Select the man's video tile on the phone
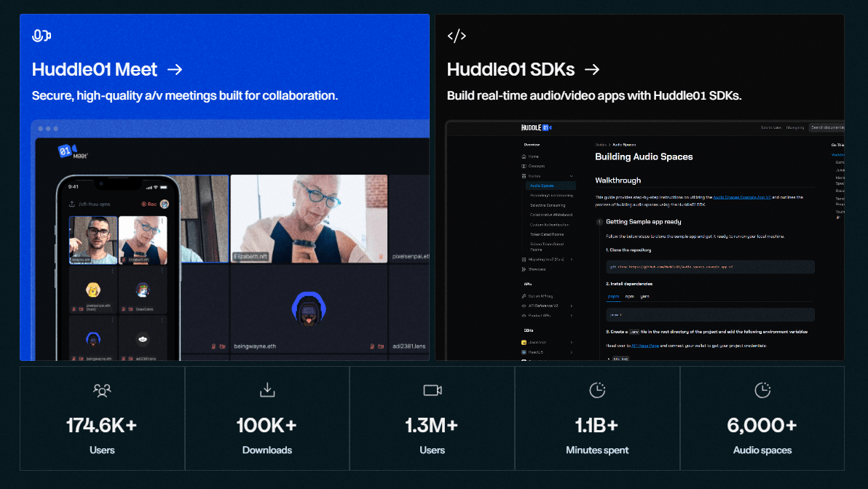This screenshot has height=489, width=868. coord(93,240)
